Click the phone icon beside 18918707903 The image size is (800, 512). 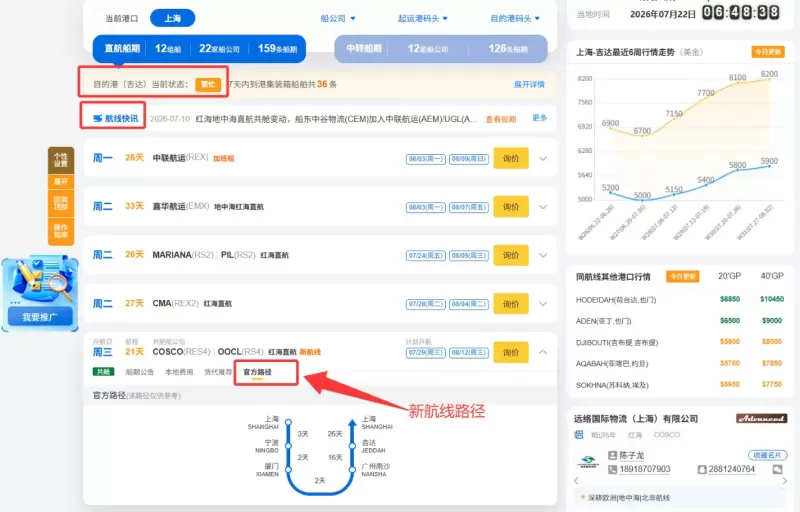(x=612, y=469)
